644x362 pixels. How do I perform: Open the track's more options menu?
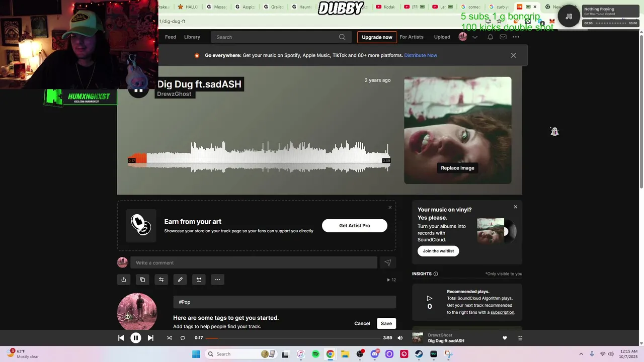[217, 280]
